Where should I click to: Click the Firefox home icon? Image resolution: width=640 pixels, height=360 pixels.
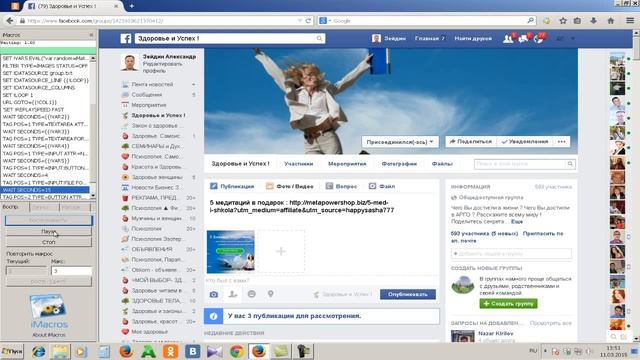click(x=611, y=20)
